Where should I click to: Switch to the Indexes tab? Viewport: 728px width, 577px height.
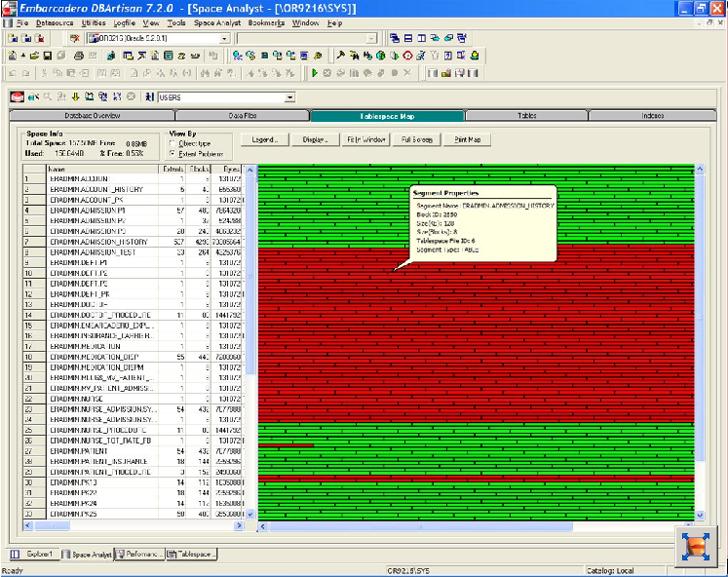point(652,116)
